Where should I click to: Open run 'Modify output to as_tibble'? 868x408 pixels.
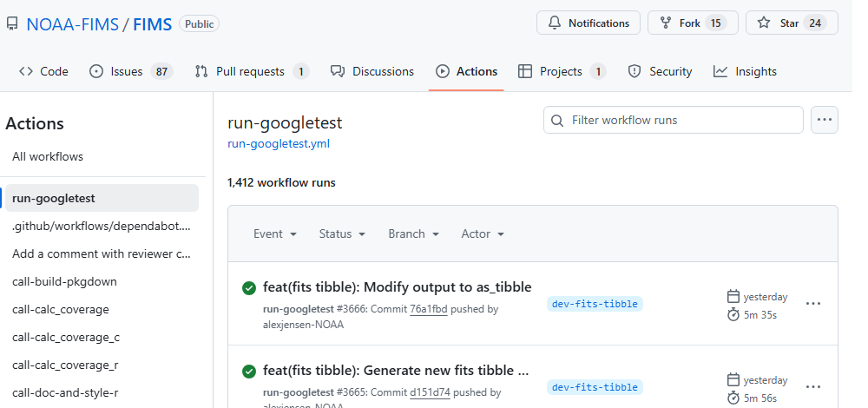pos(398,287)
